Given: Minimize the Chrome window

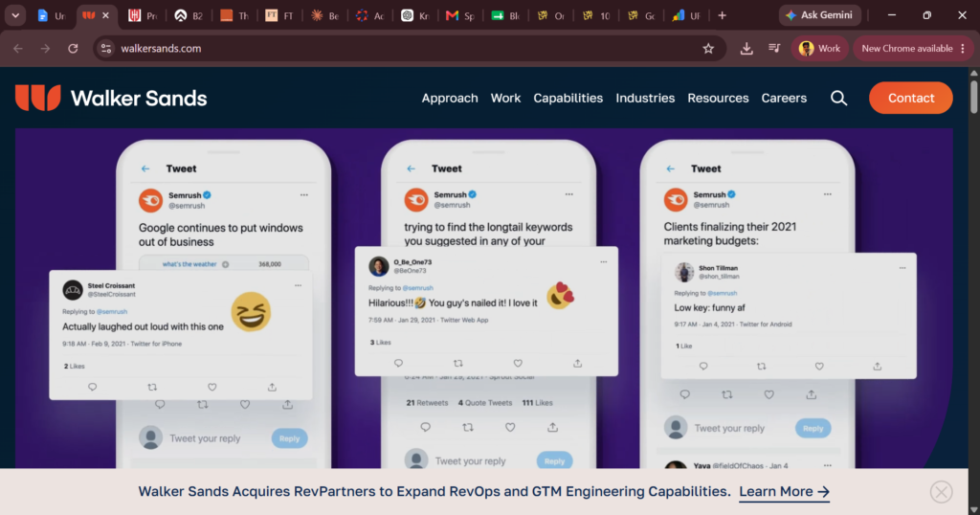Looking at the screenshot, I should 892,15.
